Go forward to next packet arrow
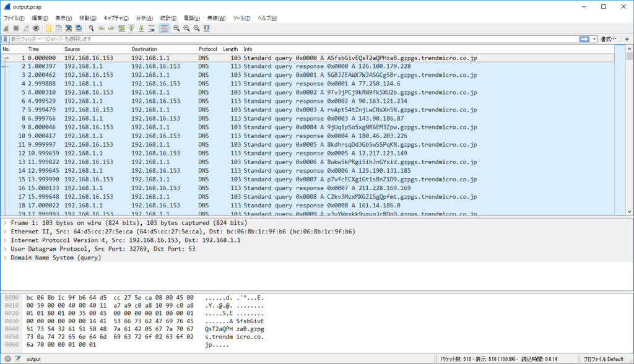 pyautogui.click(x=111, y=28)
